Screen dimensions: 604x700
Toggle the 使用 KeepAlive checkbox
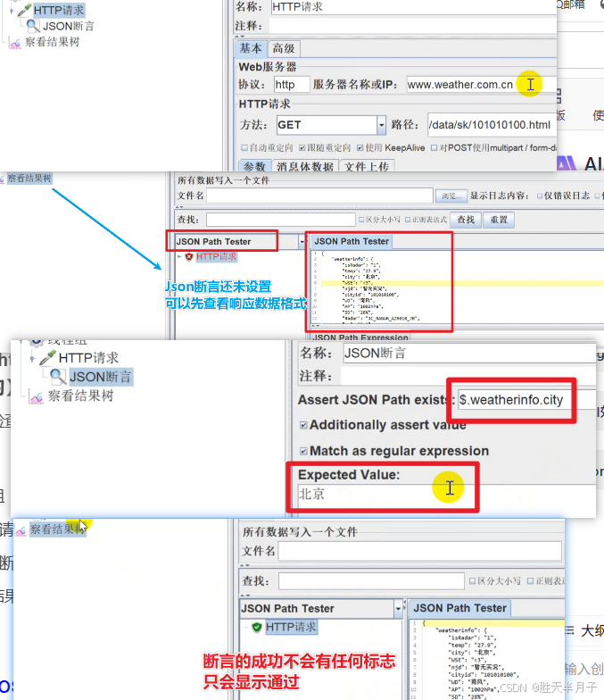pyautogui.click(x=360, y=148)
